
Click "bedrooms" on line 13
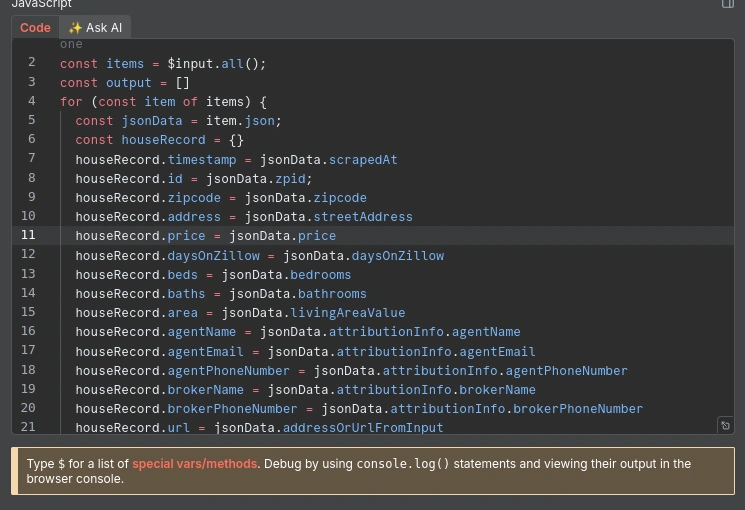321,275
